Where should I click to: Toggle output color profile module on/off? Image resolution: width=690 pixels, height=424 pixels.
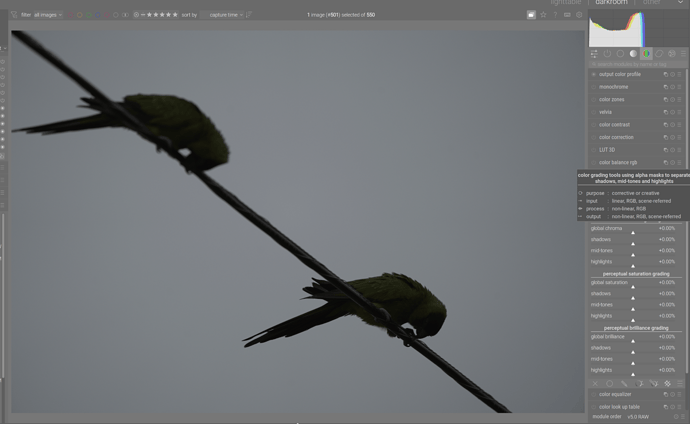(593, 74)
